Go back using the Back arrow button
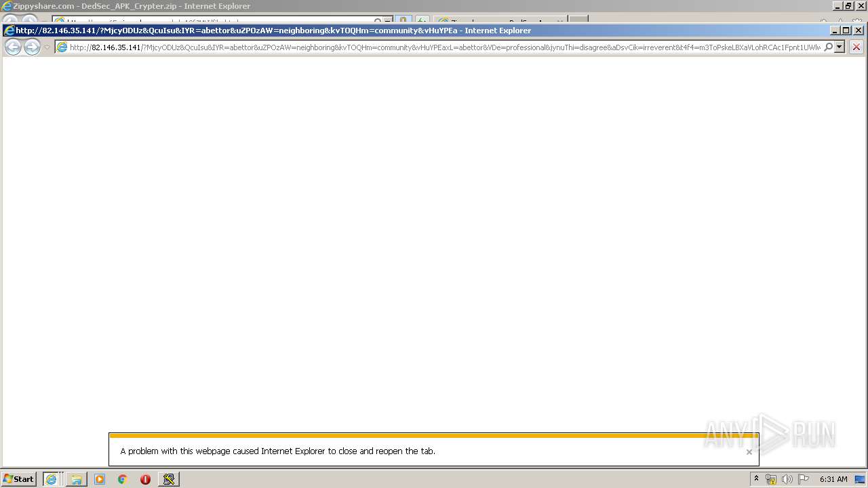 (13, 47)
